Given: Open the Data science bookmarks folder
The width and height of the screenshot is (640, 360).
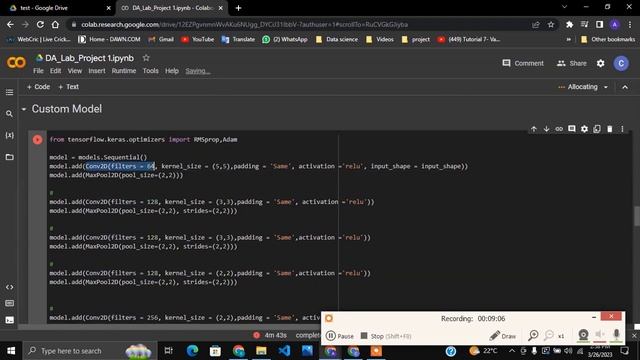Looking at the screenshot, I should pyautogui.click(x=337, y=39).
